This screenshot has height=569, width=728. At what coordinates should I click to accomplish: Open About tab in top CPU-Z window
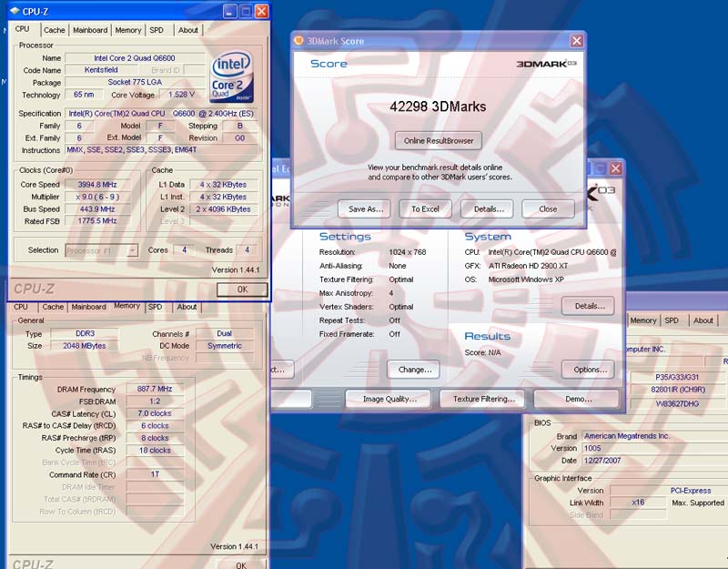pyautogui.click(x=188, y=30)
